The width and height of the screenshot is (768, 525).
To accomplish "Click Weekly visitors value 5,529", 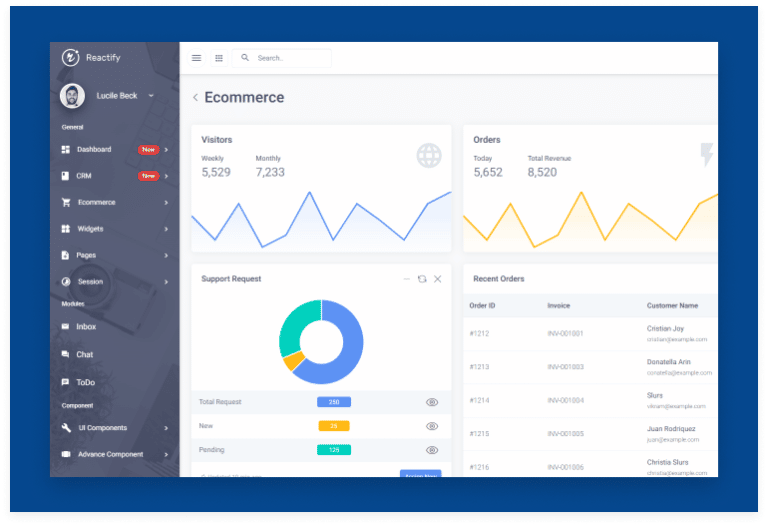I will [x=216, y=172].
